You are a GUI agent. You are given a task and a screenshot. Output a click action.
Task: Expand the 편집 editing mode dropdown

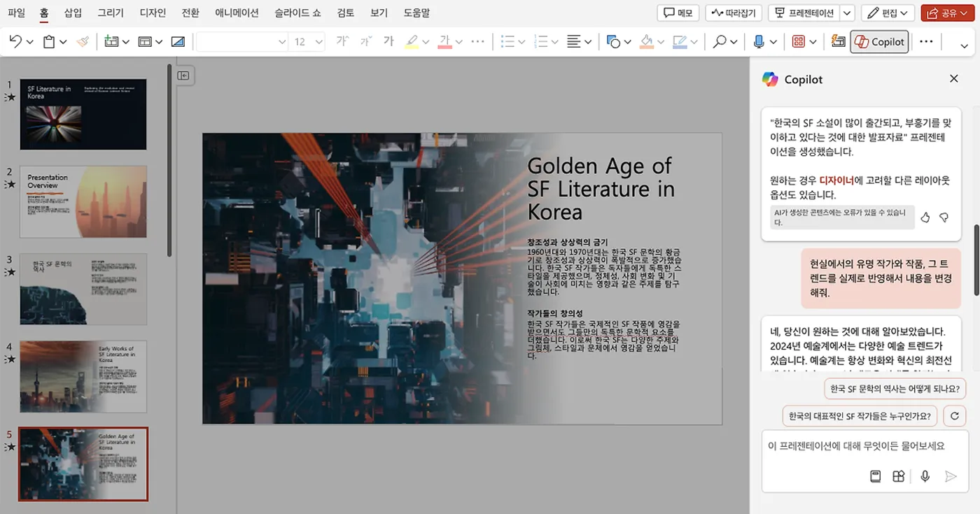point(888,13)
